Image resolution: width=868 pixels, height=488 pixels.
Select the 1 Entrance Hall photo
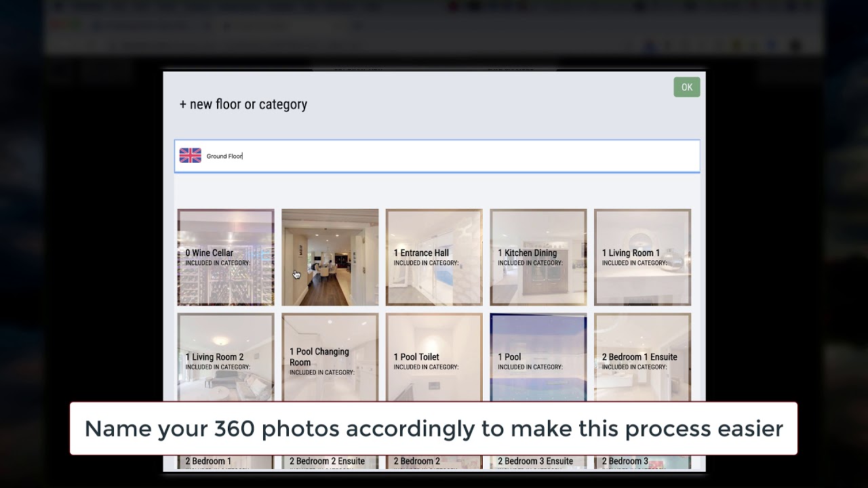pos(434,258)
